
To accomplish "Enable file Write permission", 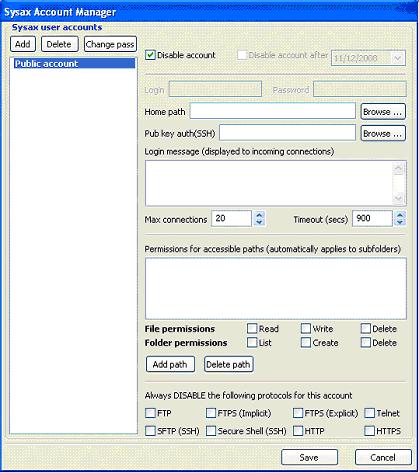I will [x=306, y=328].
